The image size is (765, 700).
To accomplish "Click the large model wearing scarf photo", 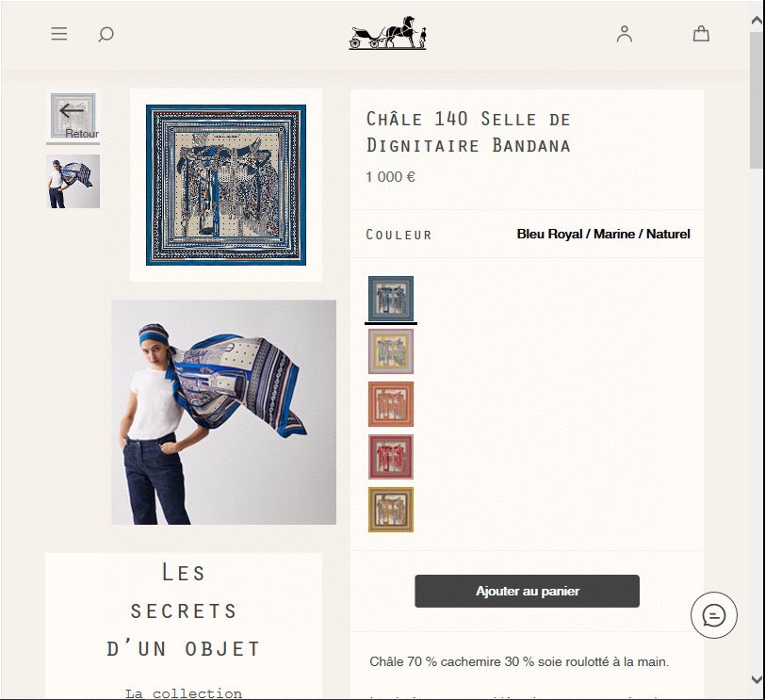I will tap(224, 413).
